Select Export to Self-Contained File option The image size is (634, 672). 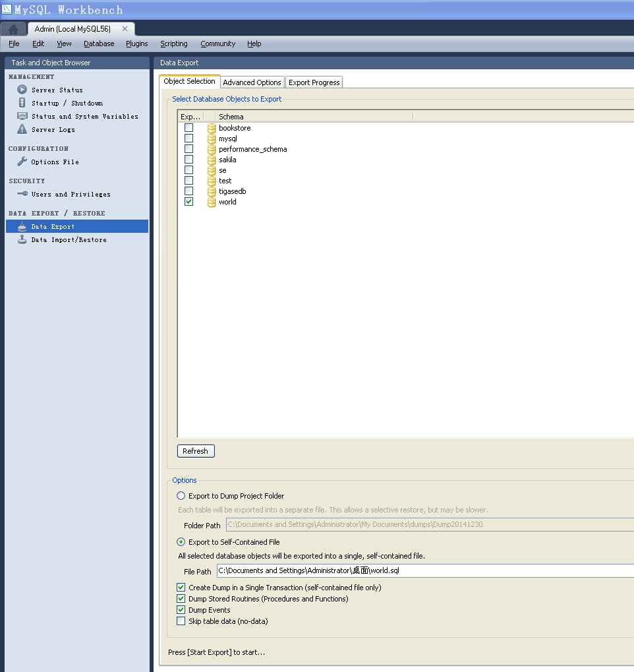pos(181,542)
